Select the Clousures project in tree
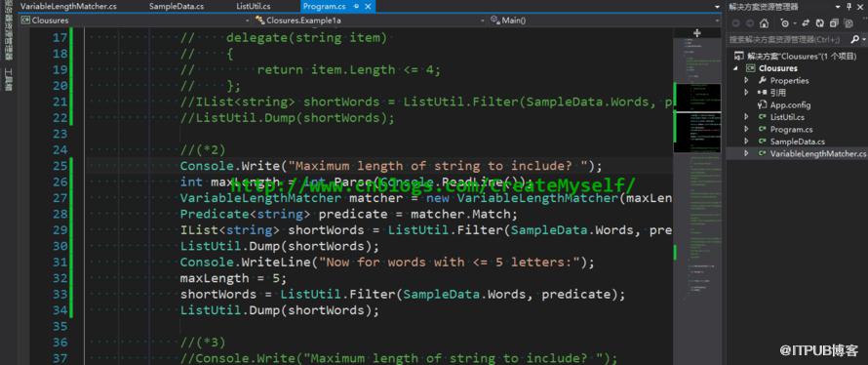The image size is (868, 365). tap(777, 68)
